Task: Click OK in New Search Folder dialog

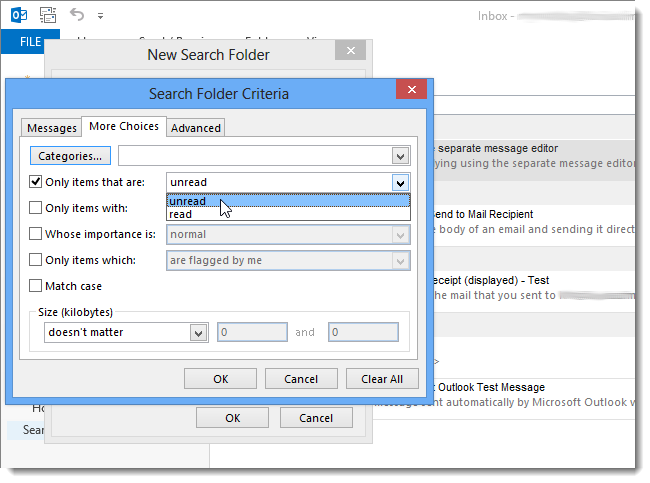Action: coord(233,418)
